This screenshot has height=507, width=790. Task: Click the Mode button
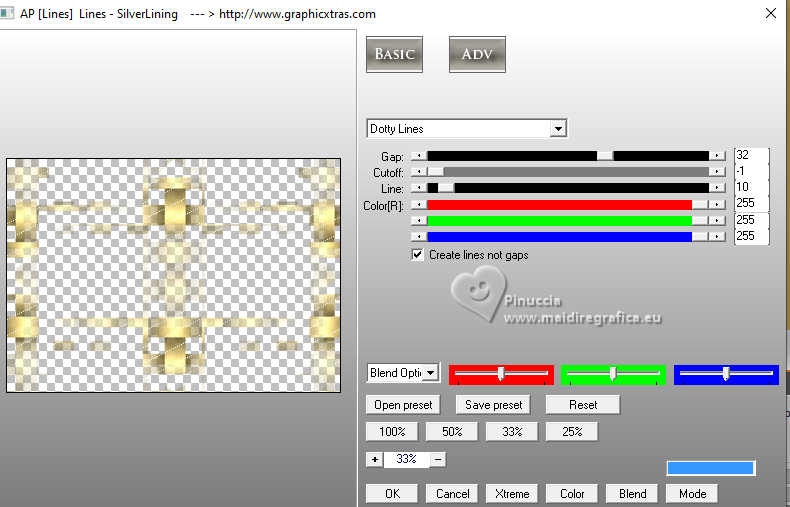pyautogui.click(x=692, y=493)
